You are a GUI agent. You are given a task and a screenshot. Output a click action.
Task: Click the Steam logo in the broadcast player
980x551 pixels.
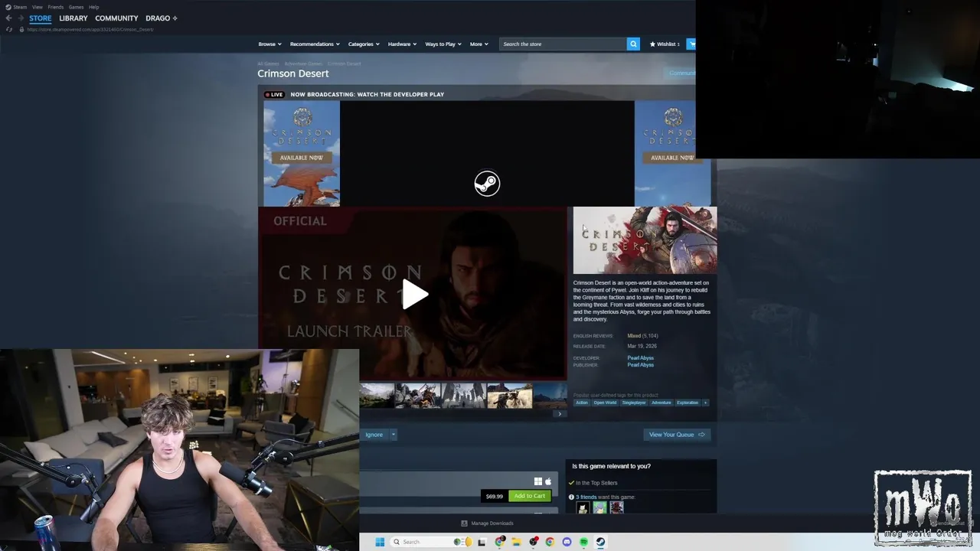click(487, 184)
